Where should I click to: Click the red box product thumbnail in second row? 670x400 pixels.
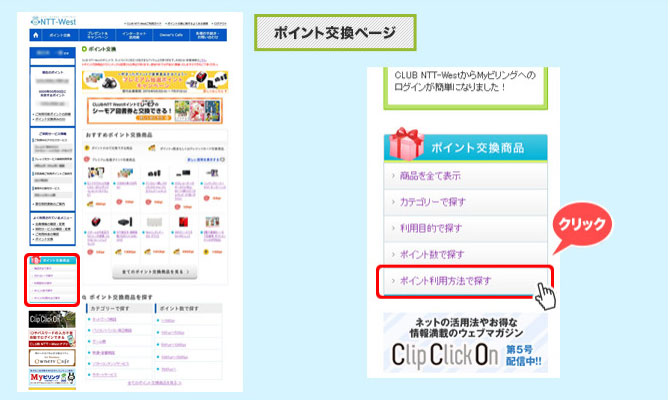(x=183, y=222)
